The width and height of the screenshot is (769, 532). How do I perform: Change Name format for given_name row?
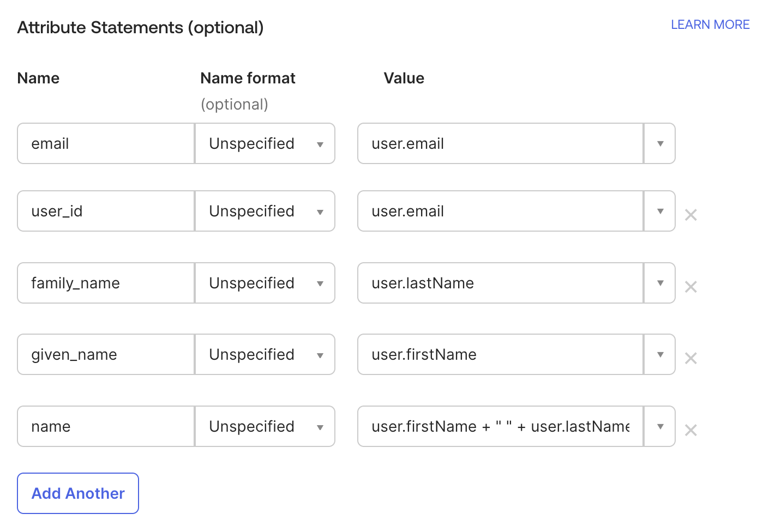[x=265, y=354]
